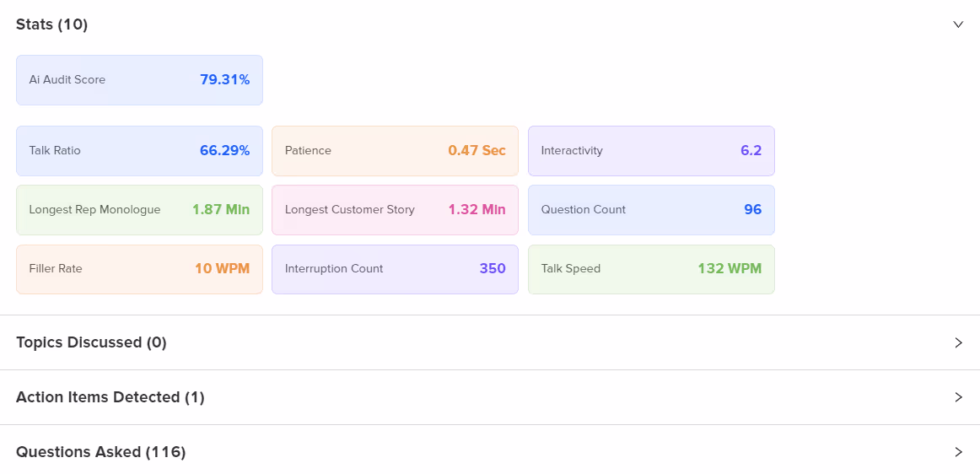Screen dimensions: 980x474
Task: Open Questions Asked (116) heading
Action: pos(100,452)
